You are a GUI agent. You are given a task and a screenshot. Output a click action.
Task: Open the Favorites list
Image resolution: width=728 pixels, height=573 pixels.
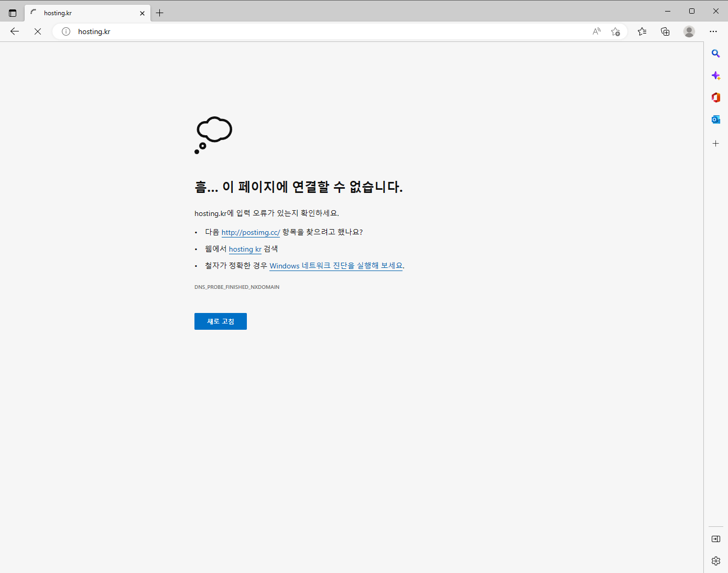(x=642, y=31)
